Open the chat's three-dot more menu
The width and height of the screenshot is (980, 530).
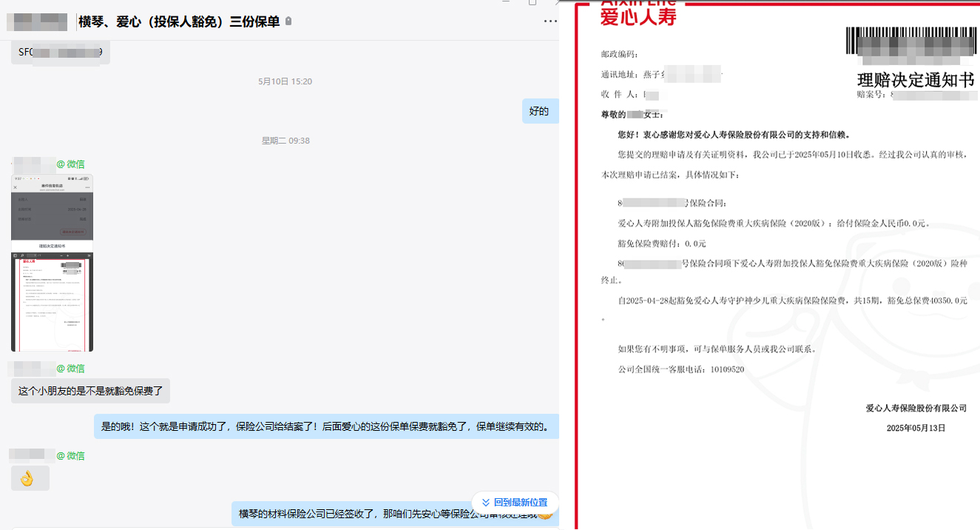click(x=550, y=21)
